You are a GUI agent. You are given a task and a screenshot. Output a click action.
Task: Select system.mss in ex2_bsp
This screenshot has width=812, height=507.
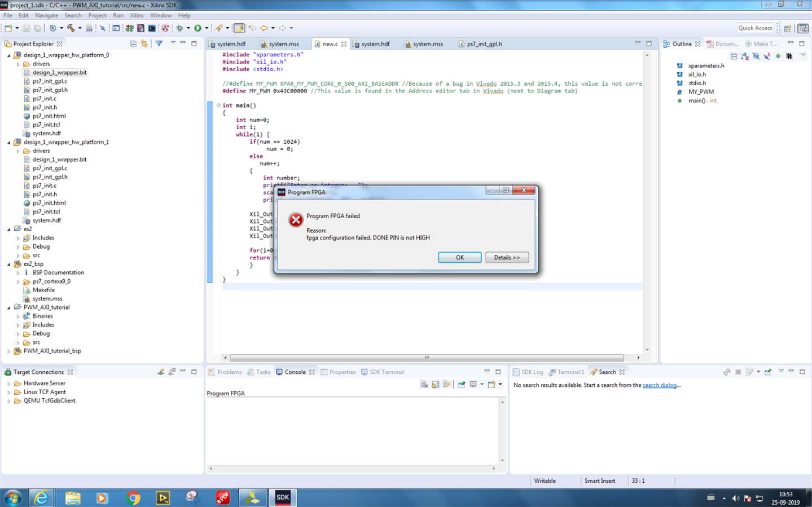click(47, 299)
